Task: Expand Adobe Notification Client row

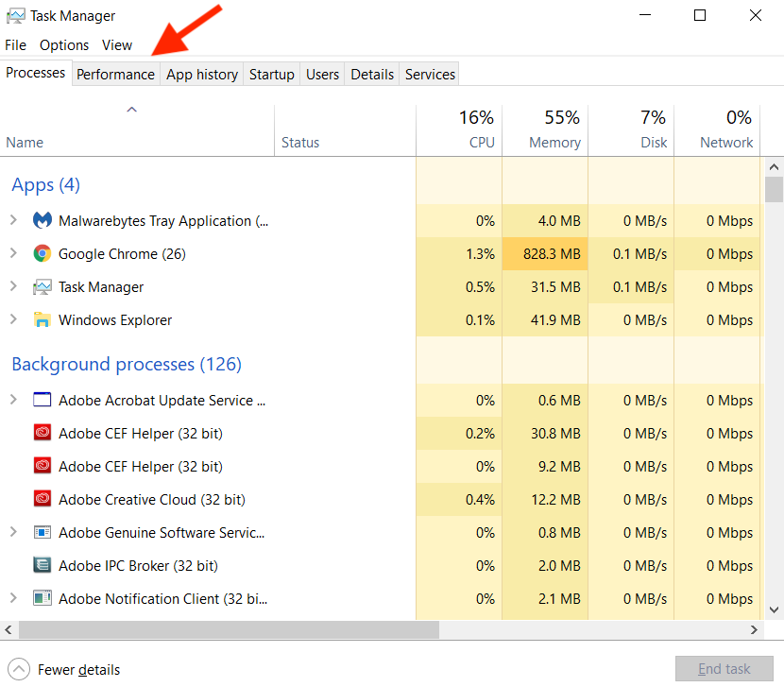Action: (13, 598)
